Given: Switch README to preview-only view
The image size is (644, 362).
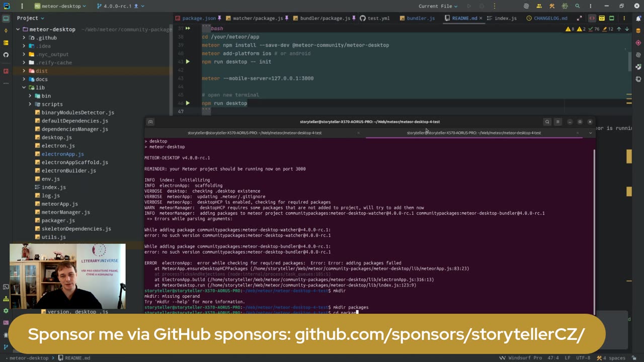Looking at the screenshot, I should tap(612, 18).
